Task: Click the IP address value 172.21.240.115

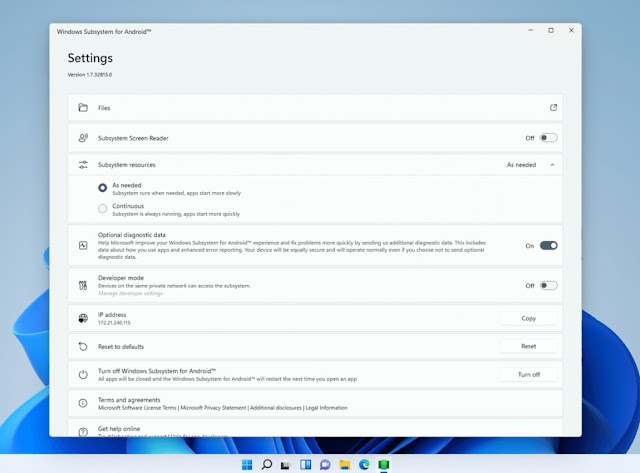Action: [114, 322]
